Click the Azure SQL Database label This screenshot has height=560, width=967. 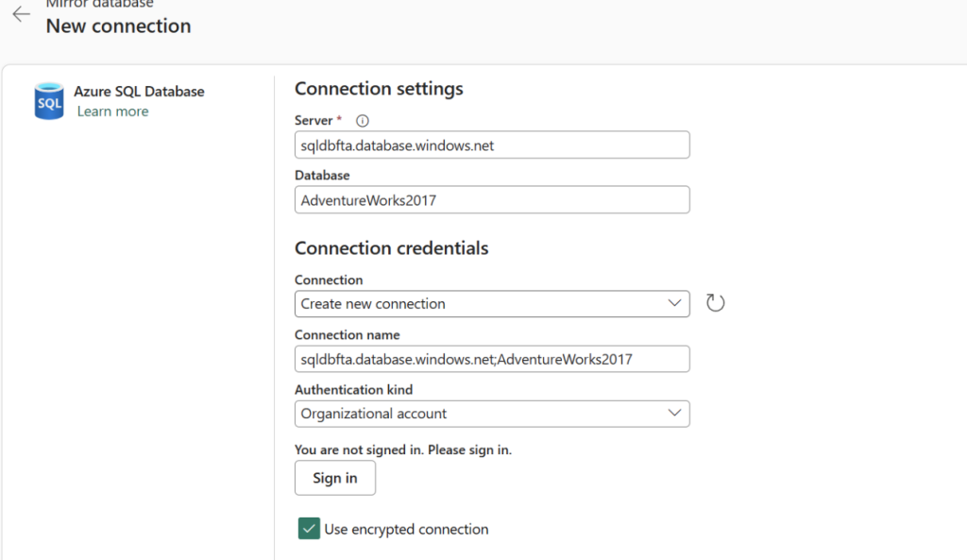(140, 92)
